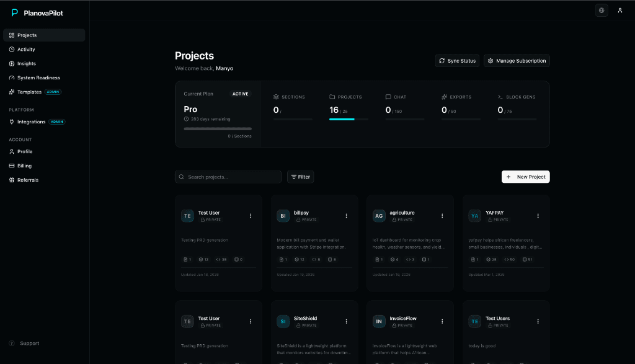Click the user profile icon top right

click(620, 10)
